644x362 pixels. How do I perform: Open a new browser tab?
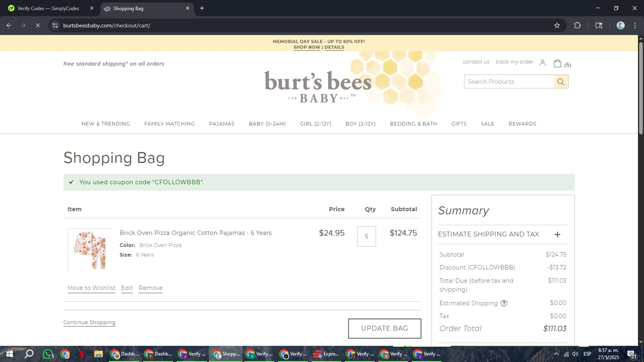point(202,8)
